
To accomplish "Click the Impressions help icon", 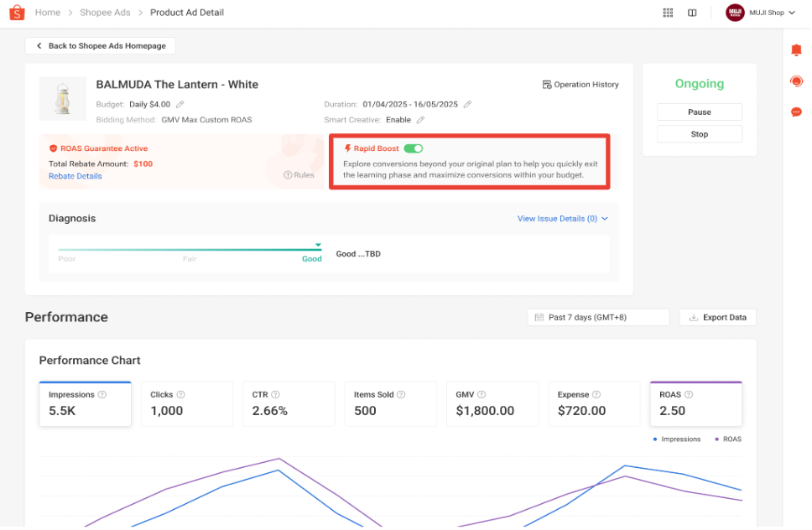I will (x=102, y=394).
